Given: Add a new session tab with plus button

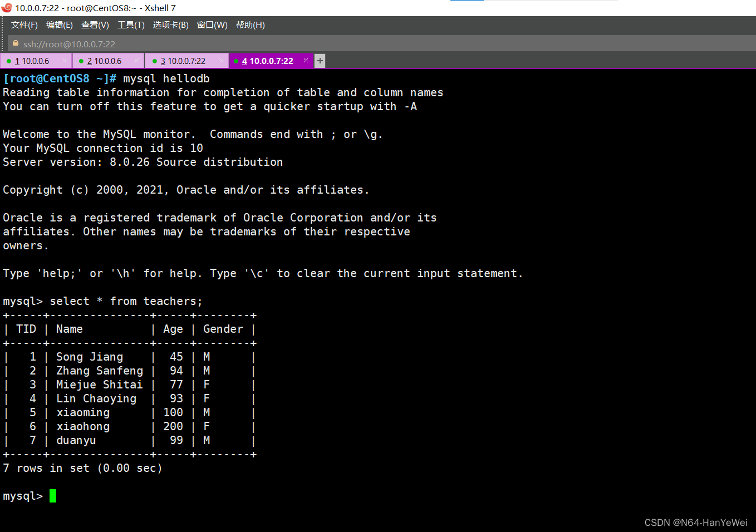Looking at the screenshot, I should coord(320,61).
